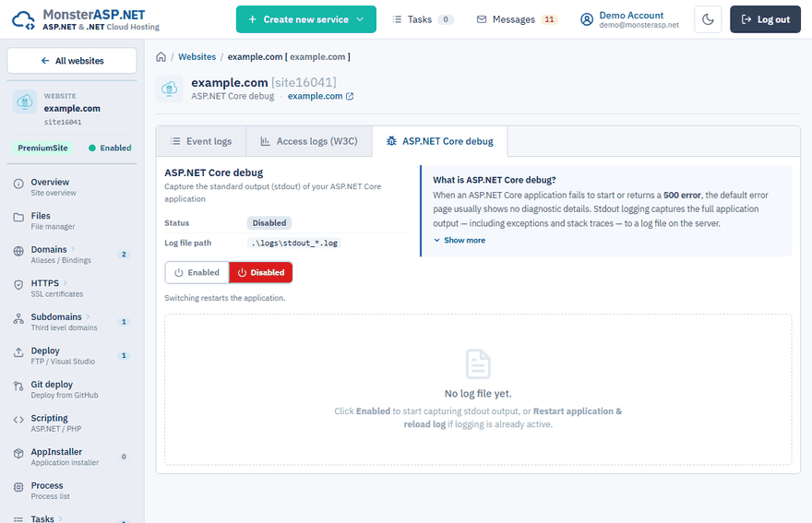Viewport: 812px width, 523px height.
Task: Click the Tasks list icon in header
Action: [x=397, y=19]
